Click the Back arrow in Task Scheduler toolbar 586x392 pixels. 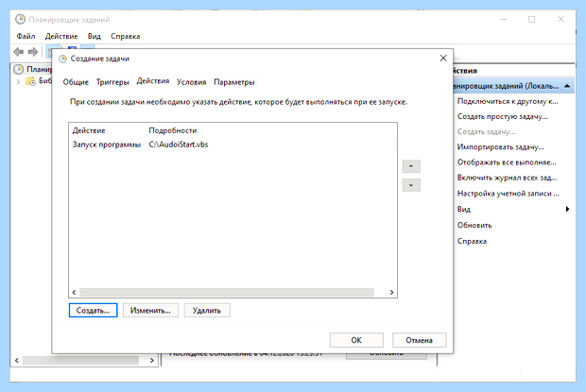pos(18,52)
